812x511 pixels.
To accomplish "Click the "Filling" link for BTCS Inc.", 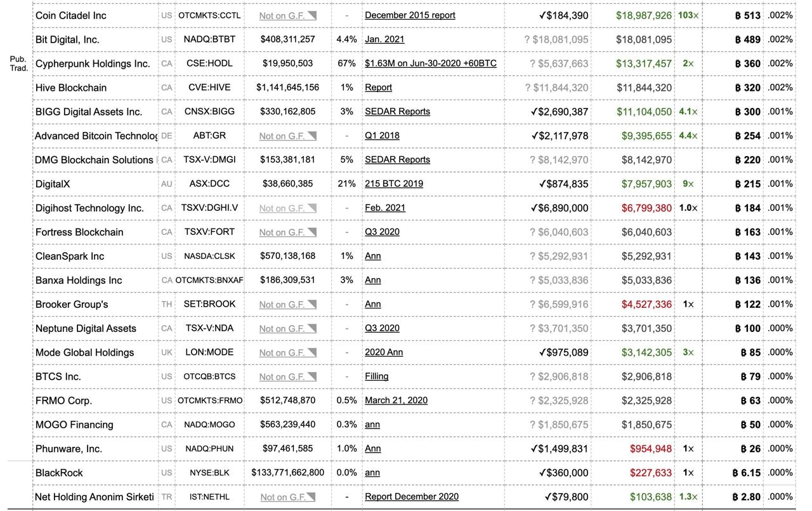I will click(x=377, y=376).
